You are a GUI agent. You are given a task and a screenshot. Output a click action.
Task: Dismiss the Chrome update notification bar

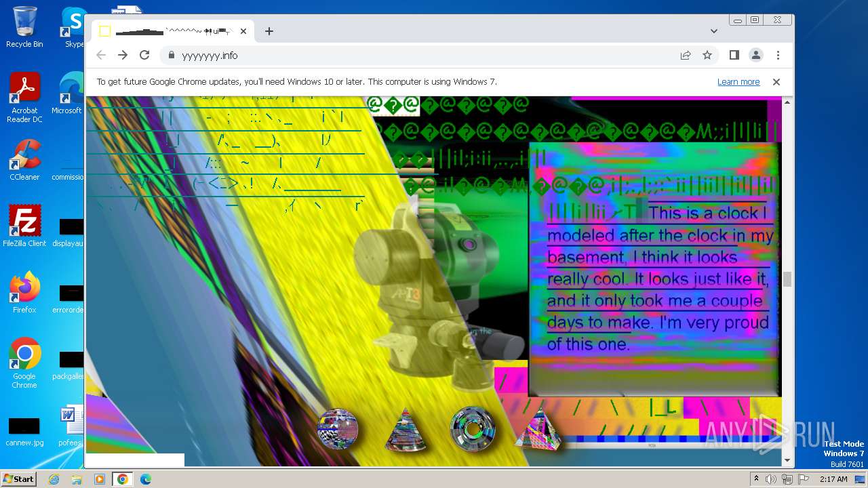tap(776, 82)
